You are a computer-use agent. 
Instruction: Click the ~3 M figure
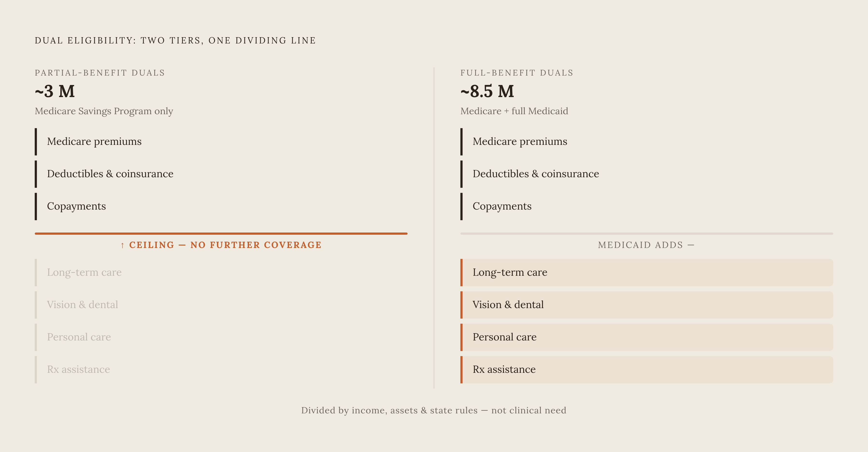click(x=55, y=91)
